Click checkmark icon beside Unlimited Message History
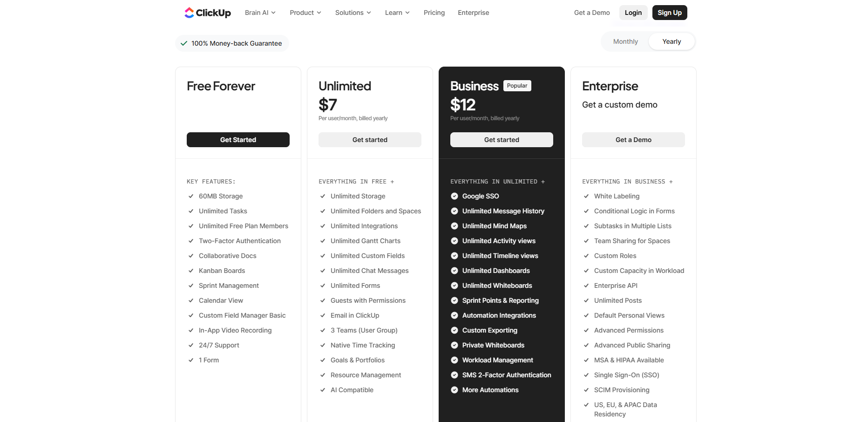This screenshot has height=422, width=868. click(454, 211)
